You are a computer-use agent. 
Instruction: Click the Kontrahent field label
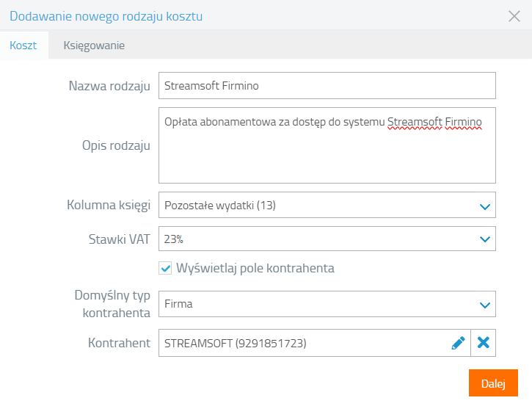point(119,343)
